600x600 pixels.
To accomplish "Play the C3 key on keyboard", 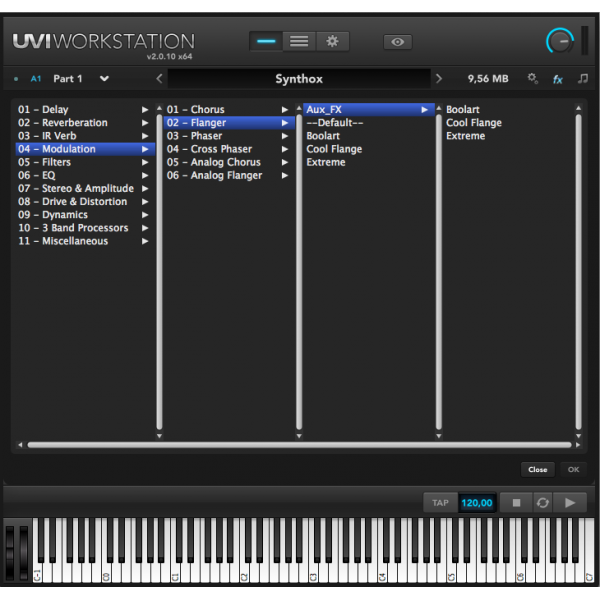I will 313,570.
